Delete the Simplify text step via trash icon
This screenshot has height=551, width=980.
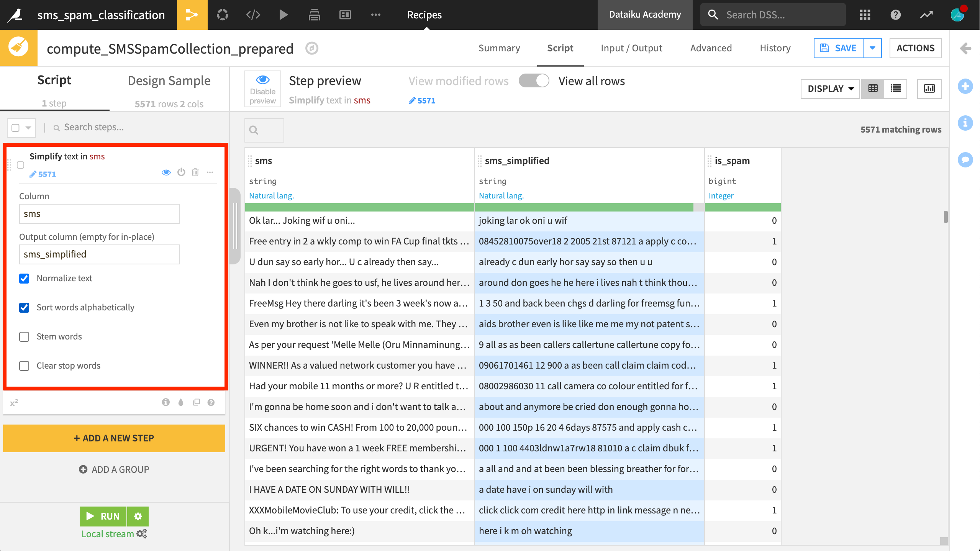tap(195, 172)
